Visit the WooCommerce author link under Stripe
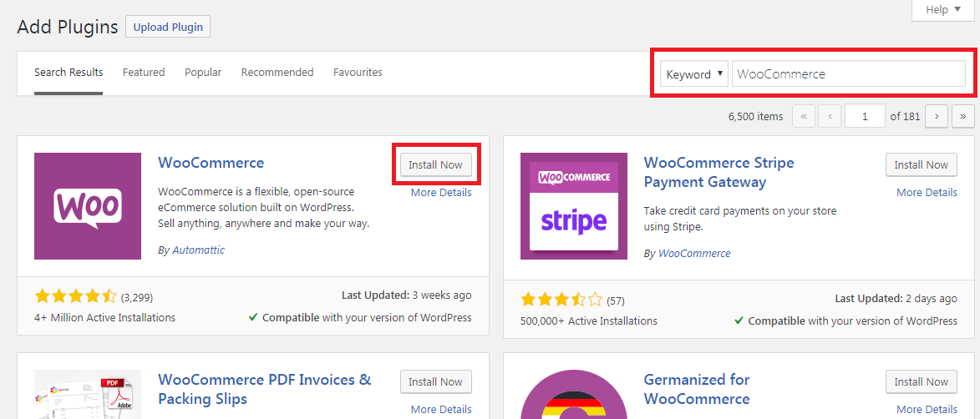The image size is (980, 419). click(694, 254)
